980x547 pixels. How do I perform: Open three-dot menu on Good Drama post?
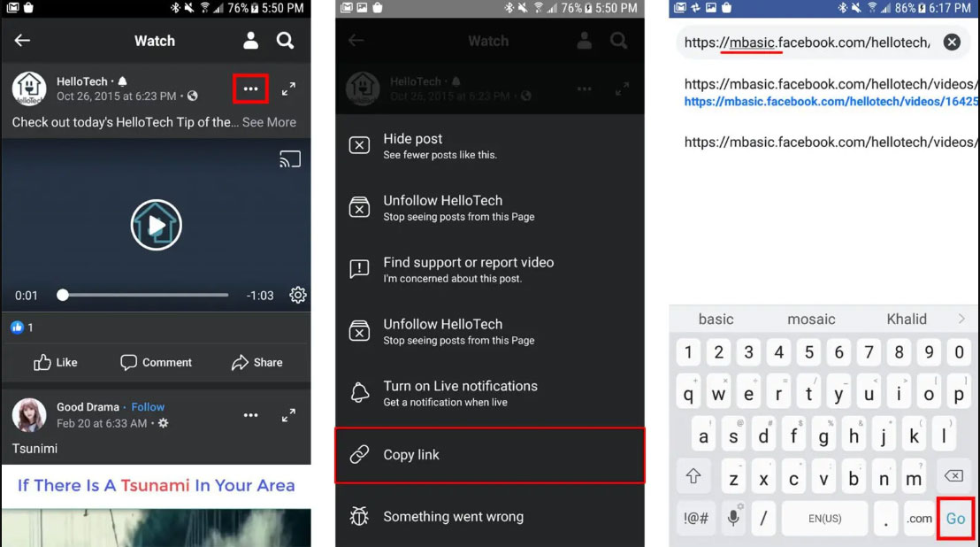250,415
